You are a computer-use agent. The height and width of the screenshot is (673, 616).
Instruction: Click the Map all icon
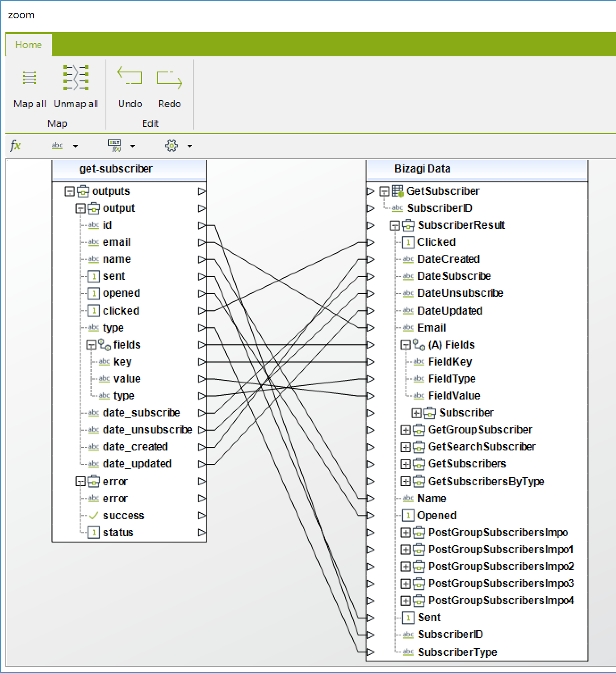pyautogui.click(x=29, y=78)
